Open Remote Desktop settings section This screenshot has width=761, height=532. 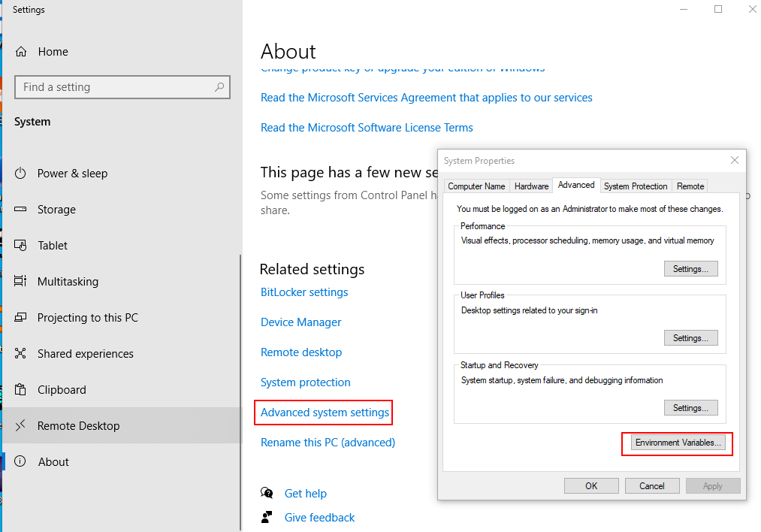pos(20,425)
